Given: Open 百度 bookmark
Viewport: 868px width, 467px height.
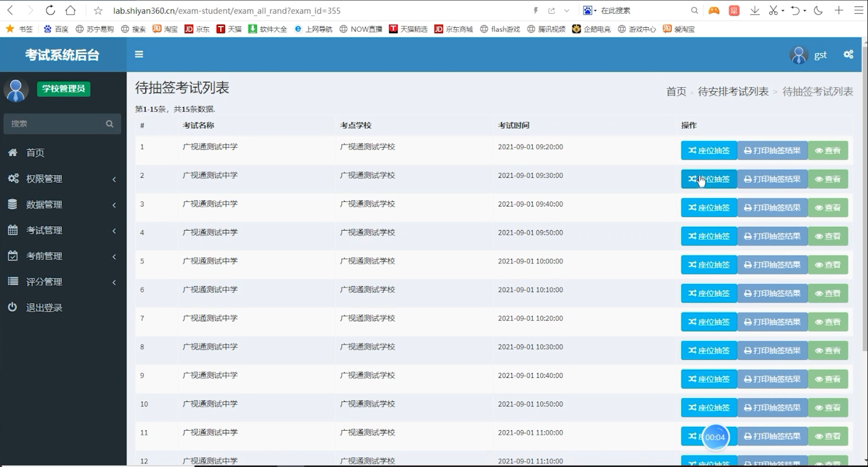Looking at the screenshot, I should (56, 29).
